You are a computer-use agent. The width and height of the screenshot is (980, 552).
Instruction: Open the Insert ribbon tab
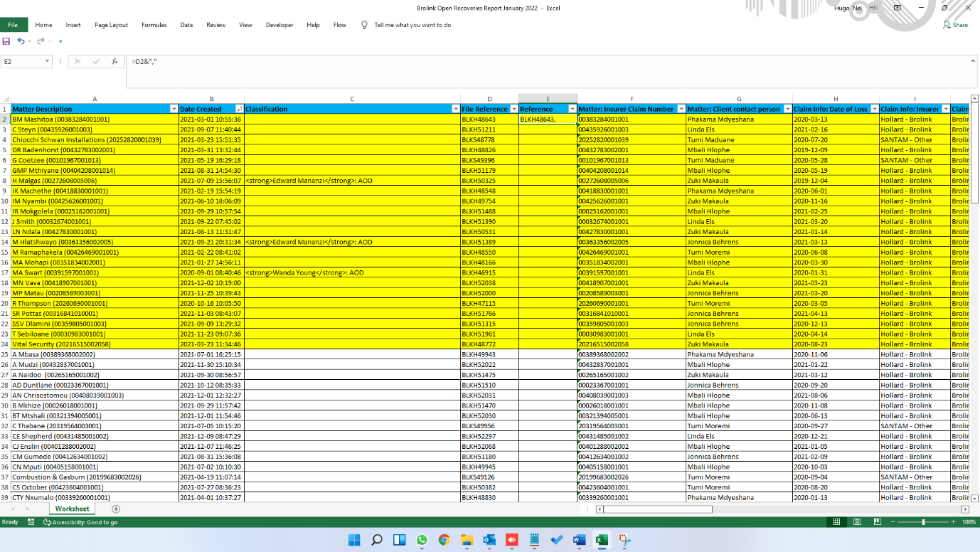73,25
